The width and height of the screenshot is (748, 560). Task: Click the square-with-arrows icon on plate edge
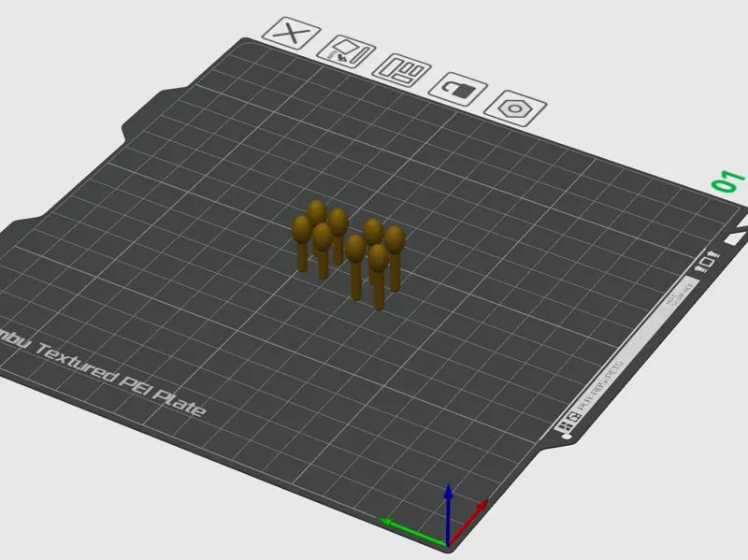pos(709,262)
